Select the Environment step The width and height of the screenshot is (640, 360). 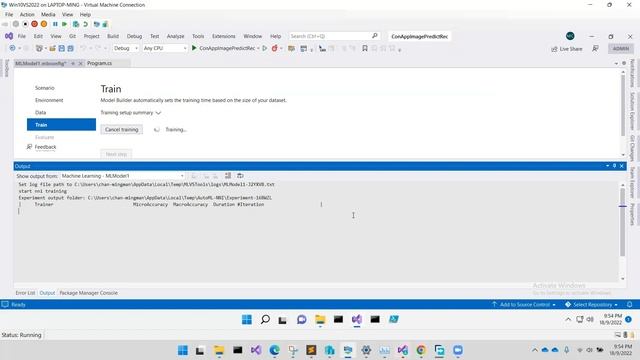click(49, 100)
